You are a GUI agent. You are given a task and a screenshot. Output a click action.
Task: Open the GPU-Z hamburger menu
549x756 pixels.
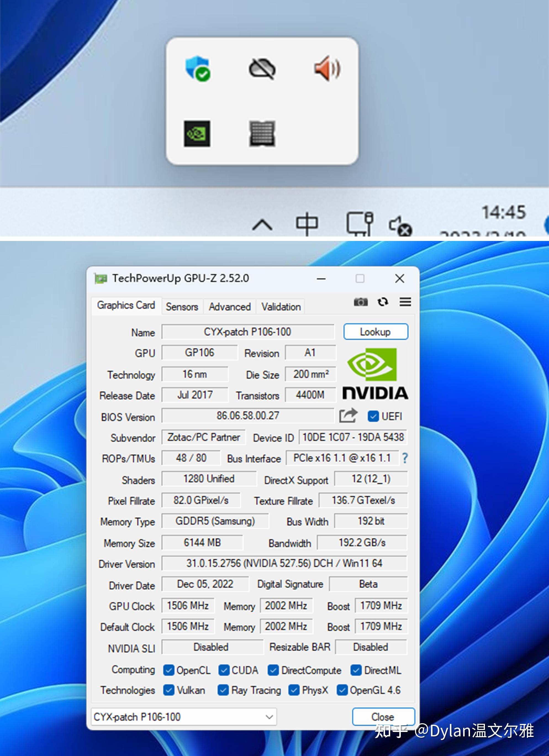point(405,302)
